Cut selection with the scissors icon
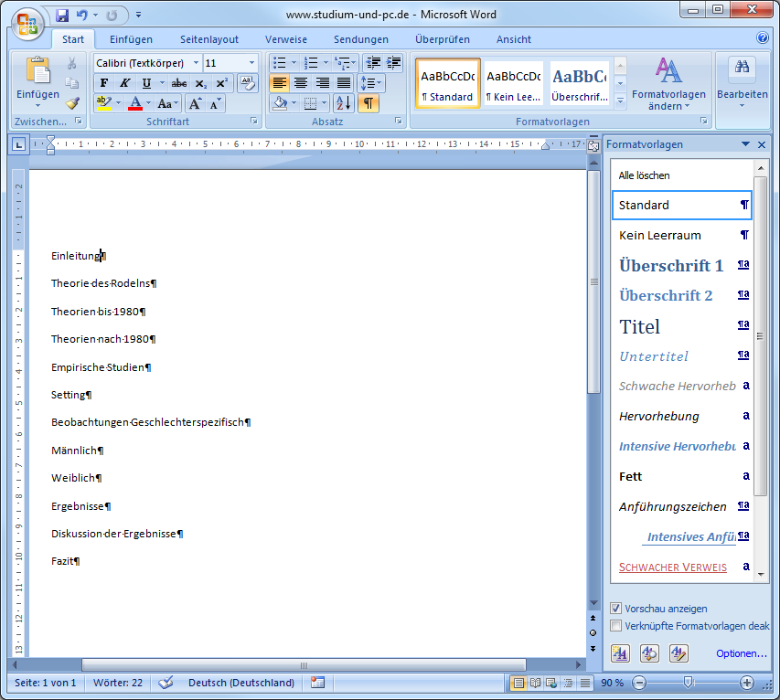The width and height of the screenshot is (780, 700). pyautogui.click(x=72, y=63)
